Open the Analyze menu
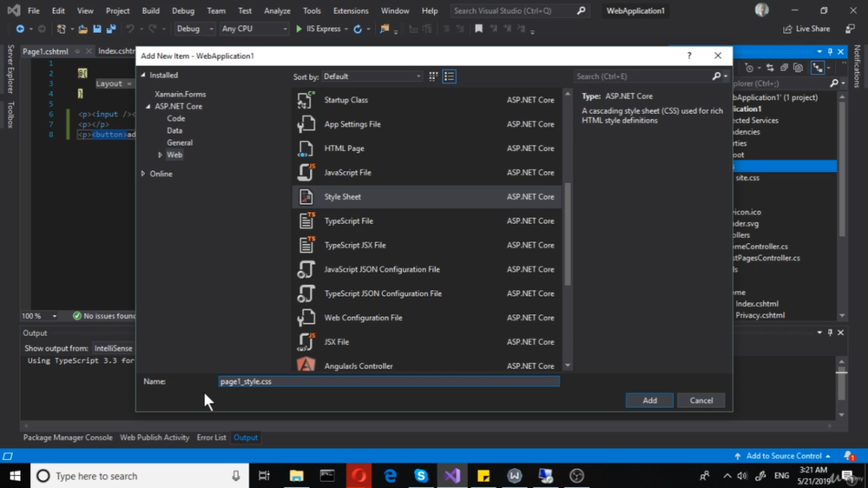The width and height of the screenshot is (868, 488). [278, 10]
